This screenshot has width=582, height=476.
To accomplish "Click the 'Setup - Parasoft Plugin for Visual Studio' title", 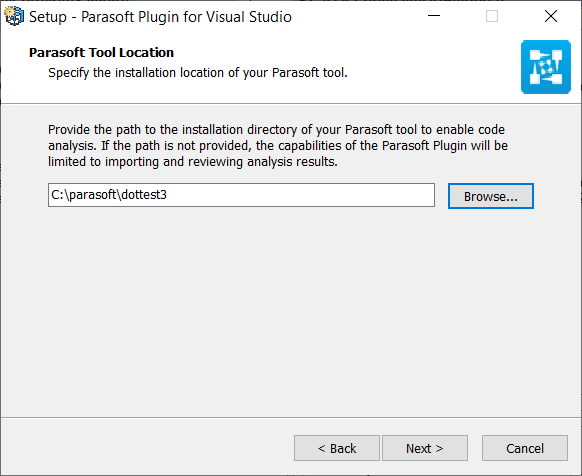I will pyautogui.click(x=160, y=17).
